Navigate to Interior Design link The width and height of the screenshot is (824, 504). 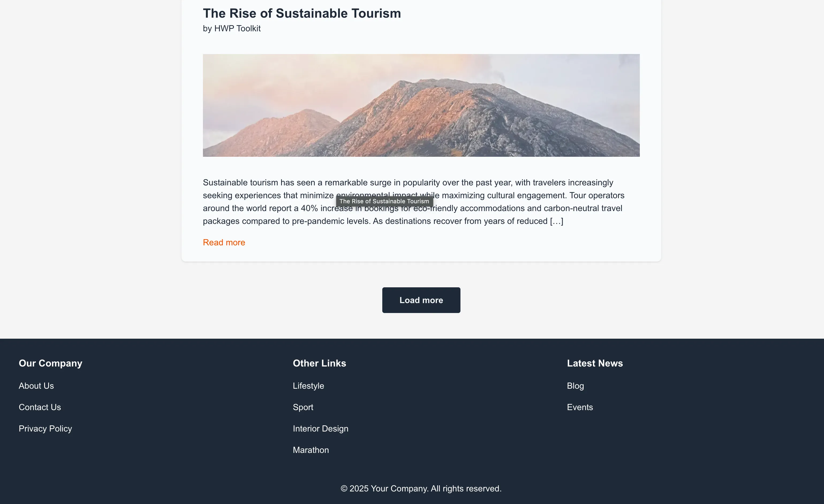click(320, 429)
